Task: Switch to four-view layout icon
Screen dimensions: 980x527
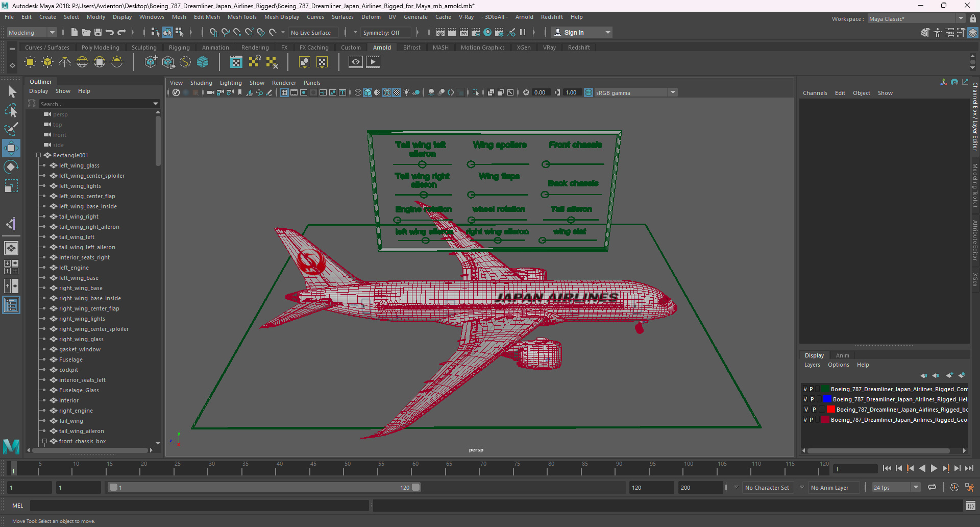Action: click(11, 267)
